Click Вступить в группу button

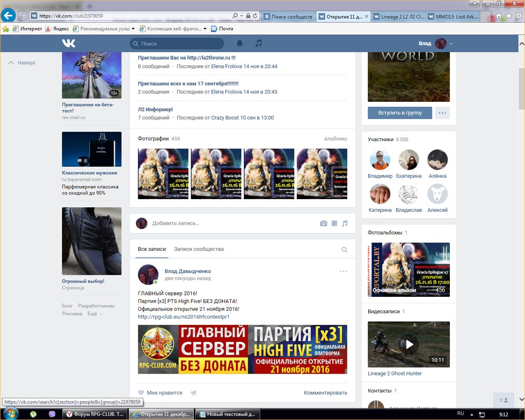click(400, 113)
